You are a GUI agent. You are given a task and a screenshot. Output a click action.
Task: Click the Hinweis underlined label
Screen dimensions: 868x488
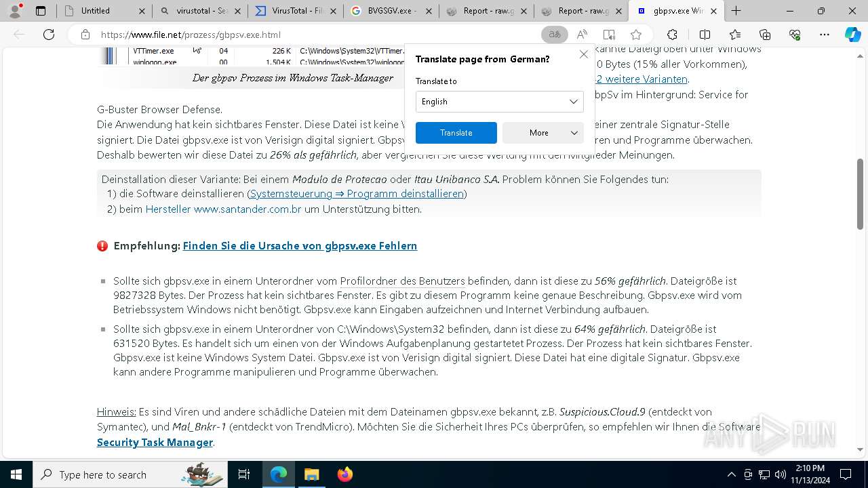[x=117, y=412]
